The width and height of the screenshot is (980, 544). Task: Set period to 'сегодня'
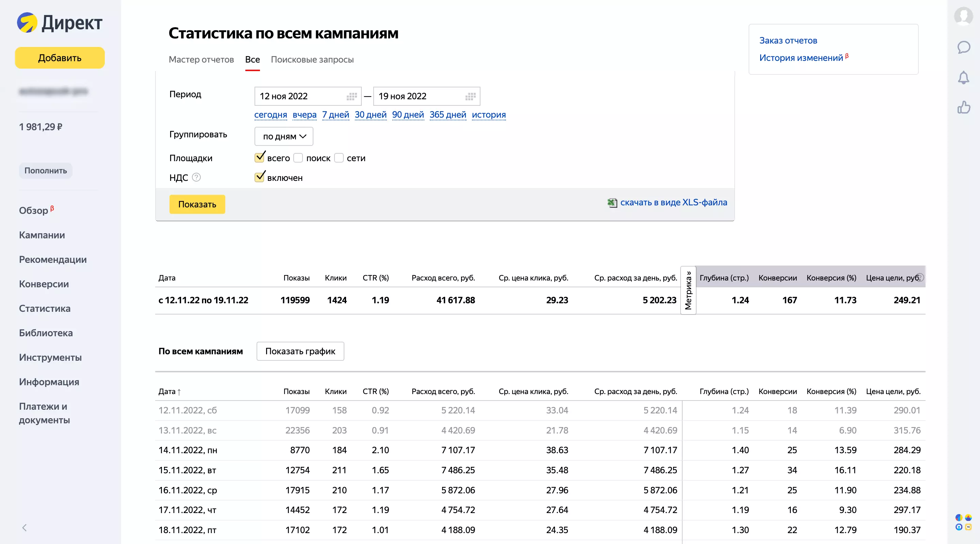tap(271, 115)
